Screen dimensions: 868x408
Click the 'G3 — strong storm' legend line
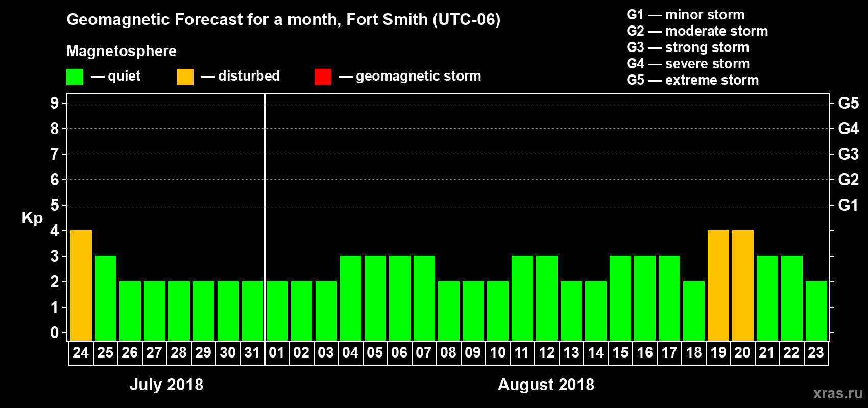coord(688,47)
